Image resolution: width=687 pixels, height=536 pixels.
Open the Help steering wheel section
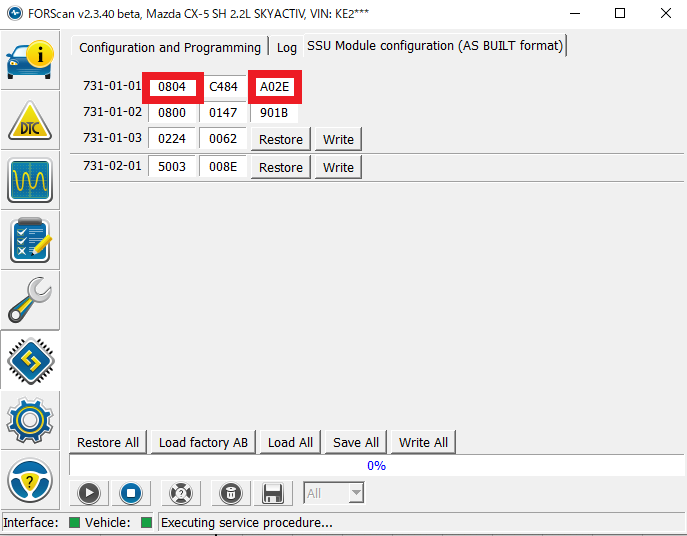[x=30, y=481]
